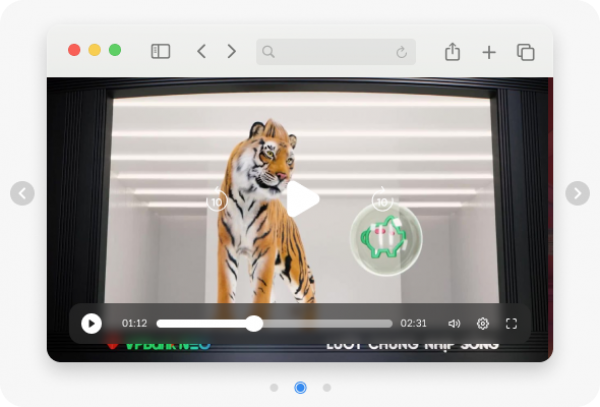Show the previous slide with the left arrow
Image resolution: width=600 pixels, height=407 pixels.
click(x=22, y=193)
